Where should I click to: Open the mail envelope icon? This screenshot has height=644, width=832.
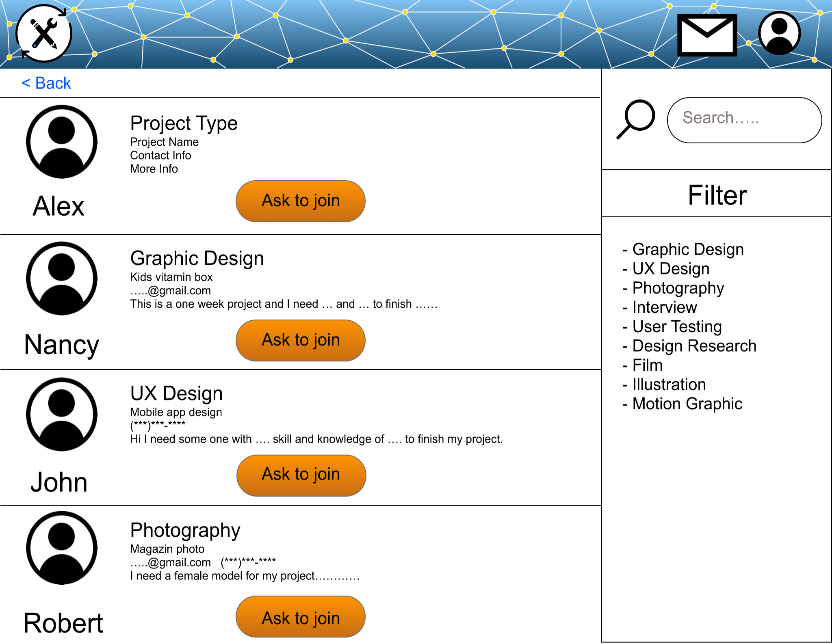click(707, 35)
